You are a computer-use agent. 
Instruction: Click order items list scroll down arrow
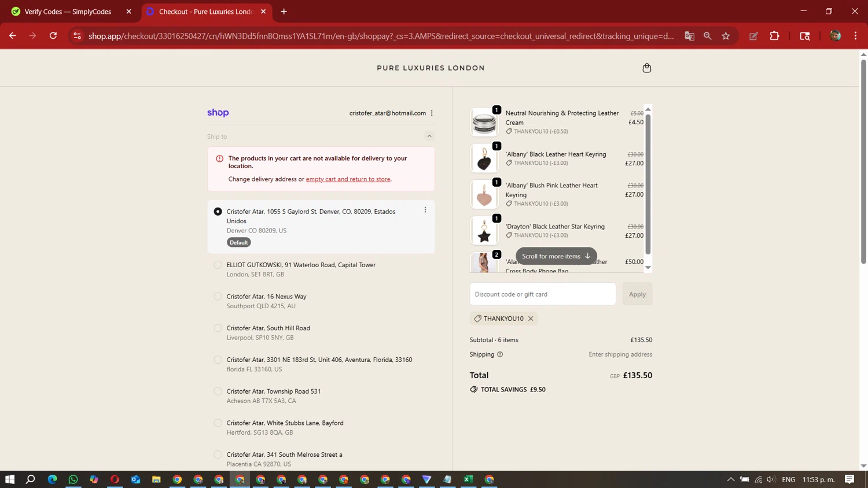tap(648, 268)
